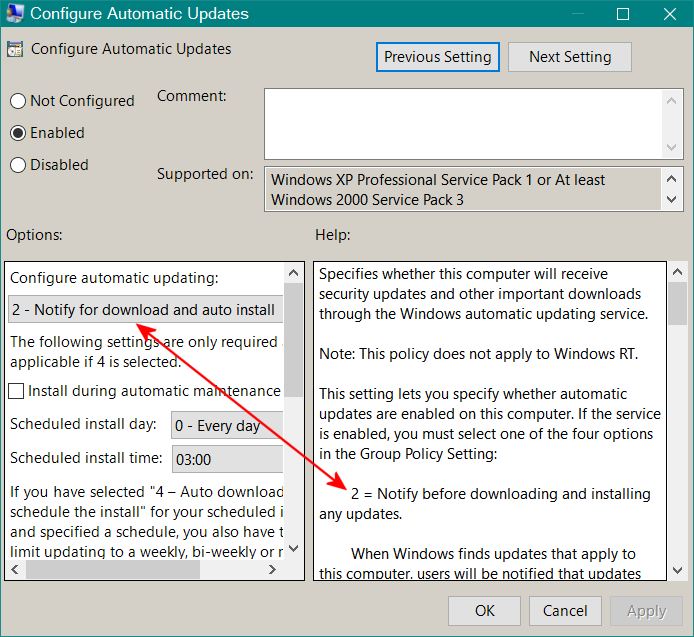Click the Options horizontal scrollbar thumb
This screenshot has height=637, width=694.
click(x=113, y=569)
